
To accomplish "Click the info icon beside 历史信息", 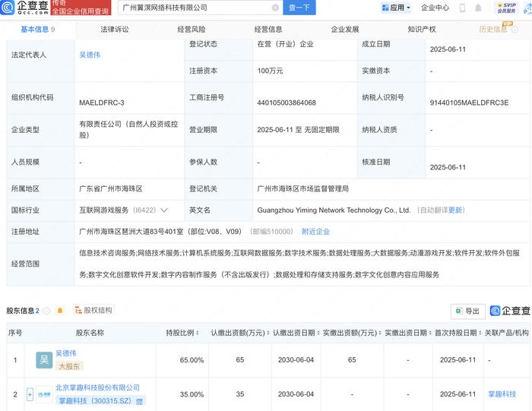I will click(515, 30).
